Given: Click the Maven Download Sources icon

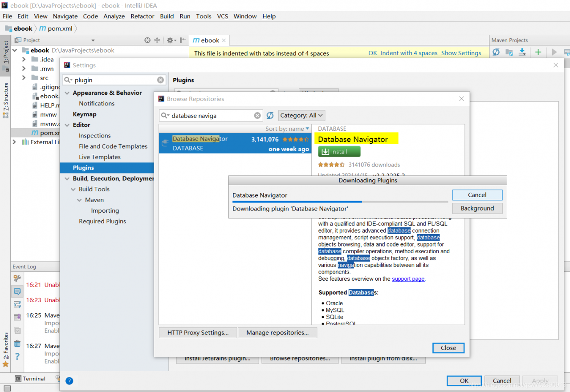Looking at the screenshot, I should click(x=522, y=52).
